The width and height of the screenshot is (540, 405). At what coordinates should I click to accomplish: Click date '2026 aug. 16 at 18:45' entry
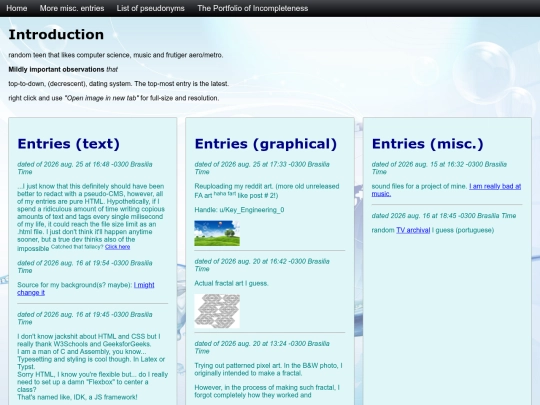[x=444, y=216]
